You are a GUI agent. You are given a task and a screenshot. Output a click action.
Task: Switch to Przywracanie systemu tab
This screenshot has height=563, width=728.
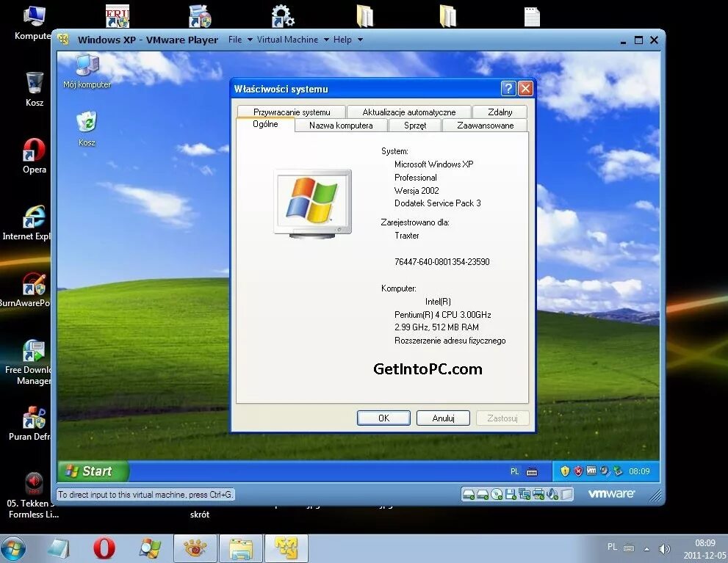pos(292,112)
